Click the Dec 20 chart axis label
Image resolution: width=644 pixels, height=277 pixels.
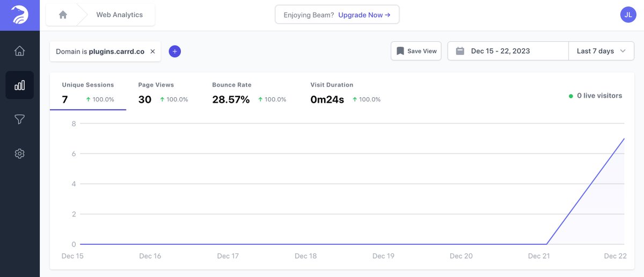click(x=461, y=256)
